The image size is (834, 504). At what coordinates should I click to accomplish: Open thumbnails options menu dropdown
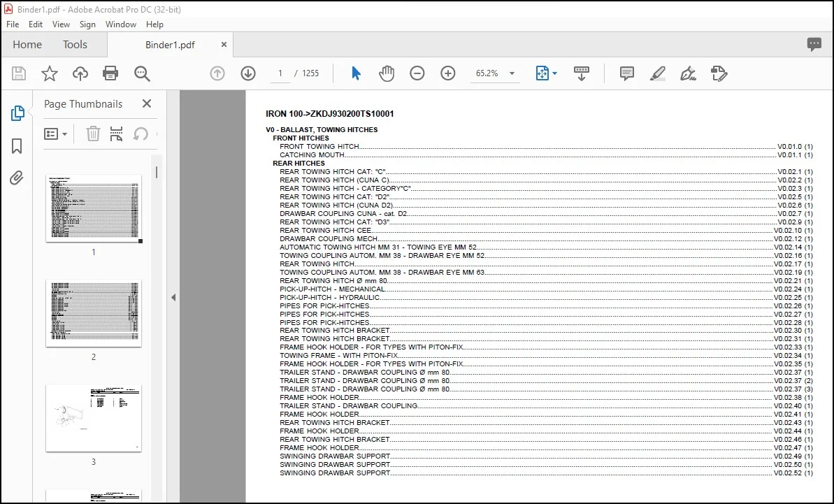click(x=55, y=134)
